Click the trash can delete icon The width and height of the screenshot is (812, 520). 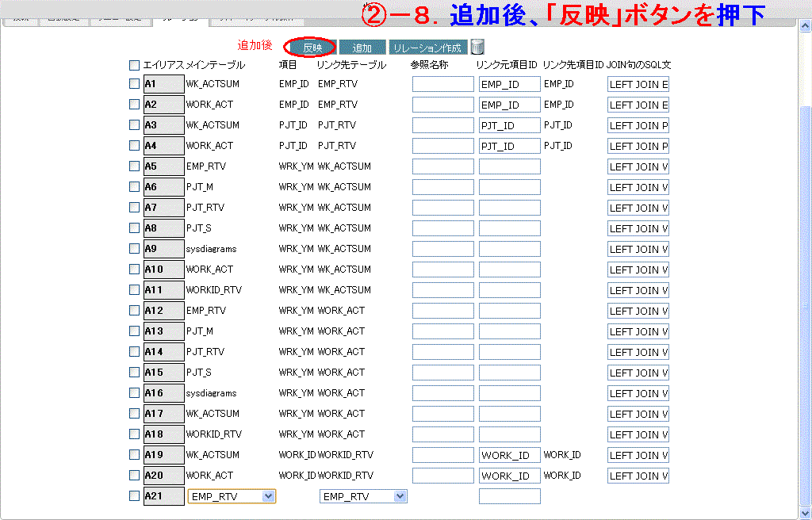tap(477, 48)
